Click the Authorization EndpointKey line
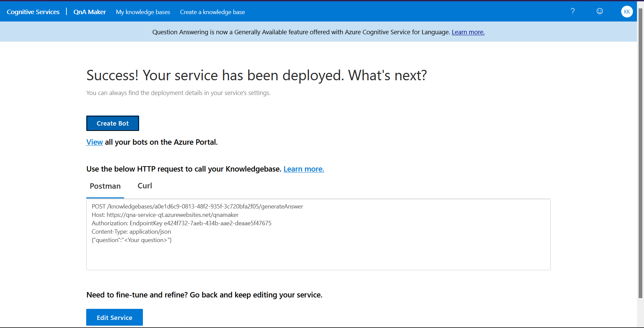Screen dimensions: 644x328 [181, 223]
